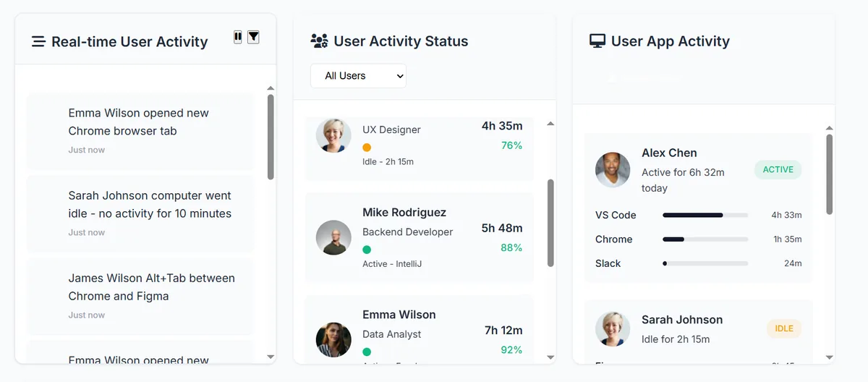Click scroll-up arrow in Real-time User Activity
This screenshot has width=868, height=382.
[271, 89]
